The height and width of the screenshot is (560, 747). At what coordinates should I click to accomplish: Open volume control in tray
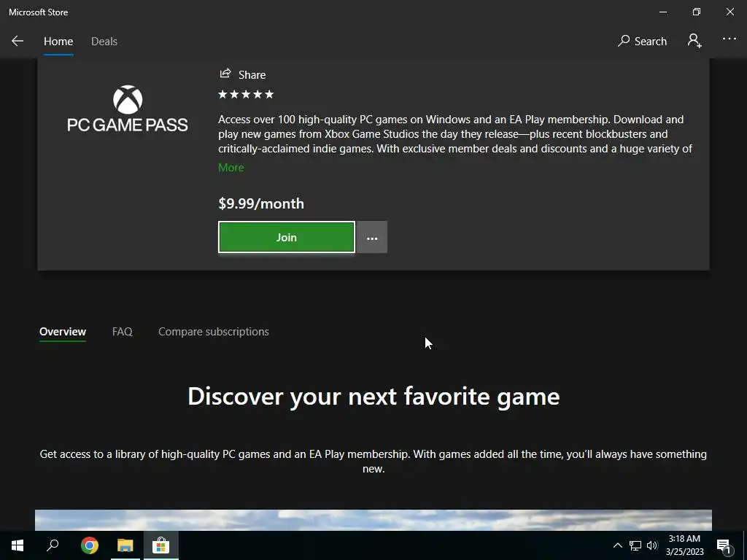click(652, 545)
